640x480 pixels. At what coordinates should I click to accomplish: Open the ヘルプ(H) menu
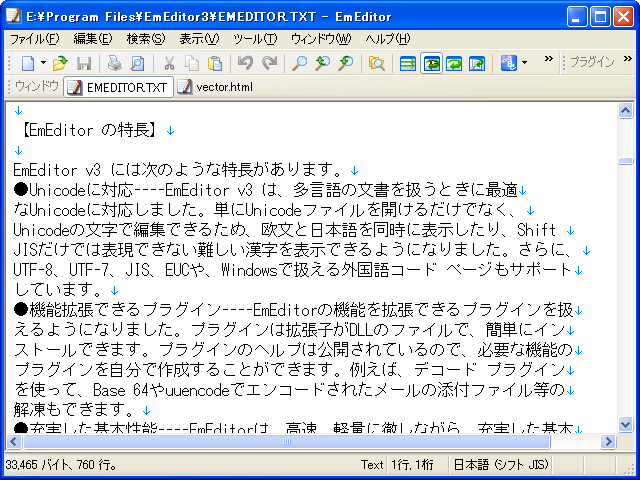coord(387,39)
